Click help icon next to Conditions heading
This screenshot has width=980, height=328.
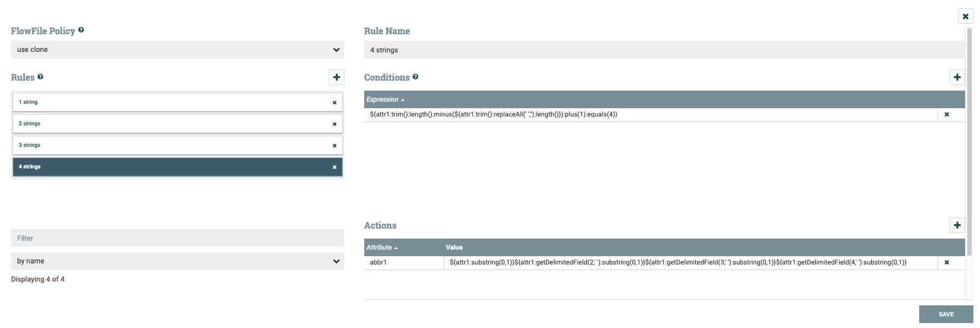(416, 77)
